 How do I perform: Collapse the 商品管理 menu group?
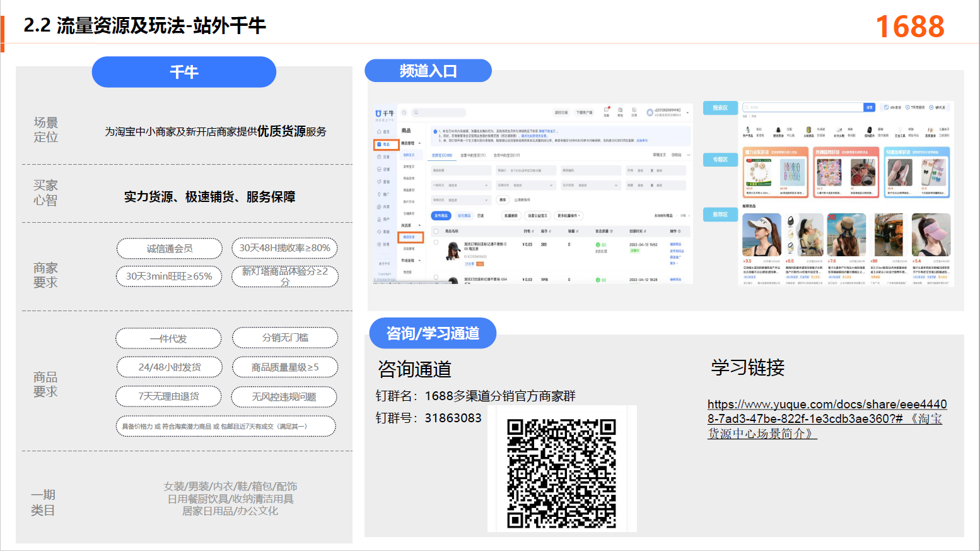[x=419, y=143]
